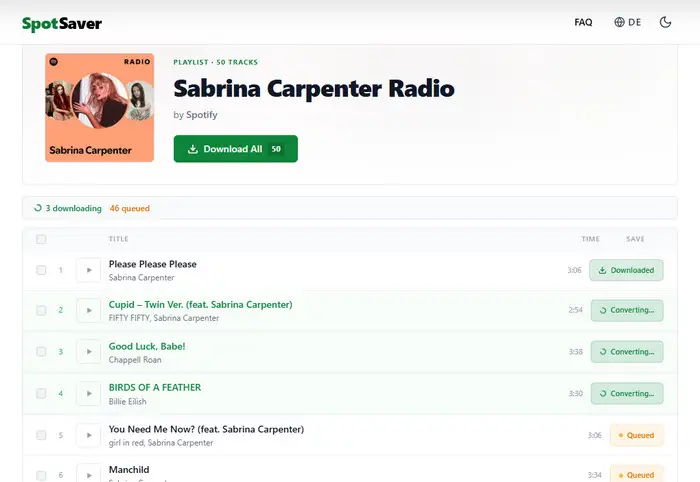Image resolution: width=700 pixels, height=482 pixels.
Task: Click 'PLAYLIST · 50 TRACKS' label
Action: (x=216, y=62)
